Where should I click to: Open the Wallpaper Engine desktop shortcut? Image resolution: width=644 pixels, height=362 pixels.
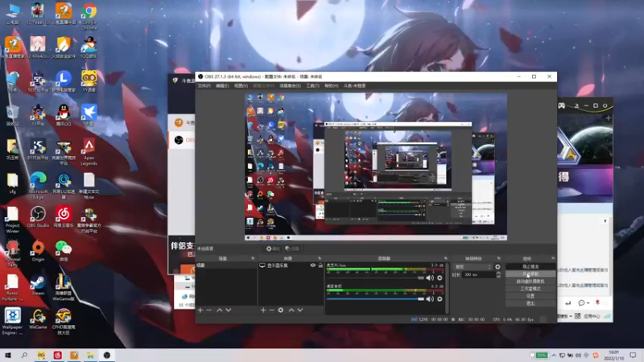tap(12, 321)
